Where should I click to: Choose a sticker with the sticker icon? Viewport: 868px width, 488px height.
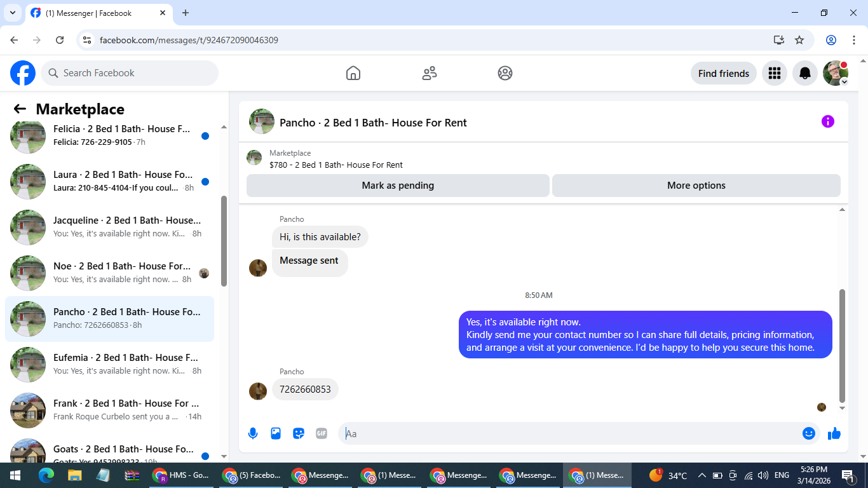(x=299, y=433)
